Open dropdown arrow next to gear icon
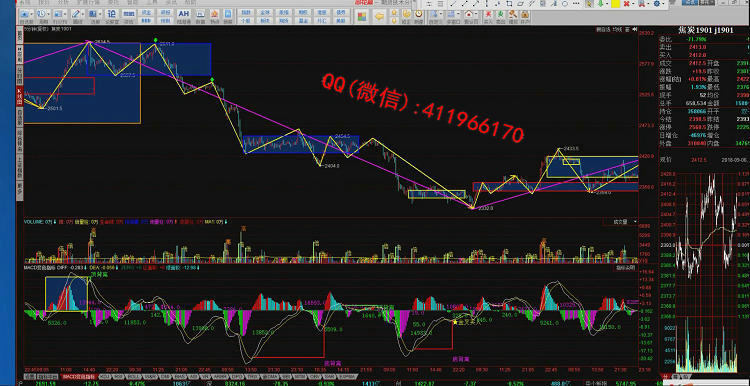This screenshot has height=386, width=750. tap(663, 4)
